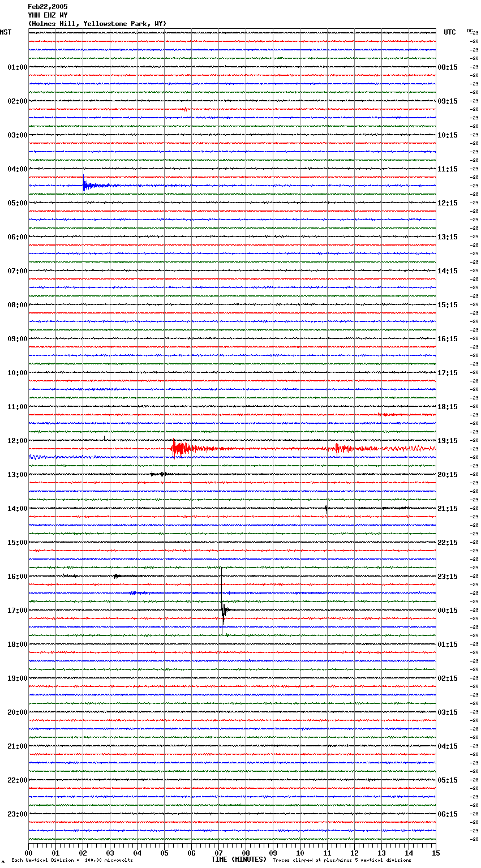Click the 04:00 MST time label
This screenshot has height=868, width=481.
(18, 169)
